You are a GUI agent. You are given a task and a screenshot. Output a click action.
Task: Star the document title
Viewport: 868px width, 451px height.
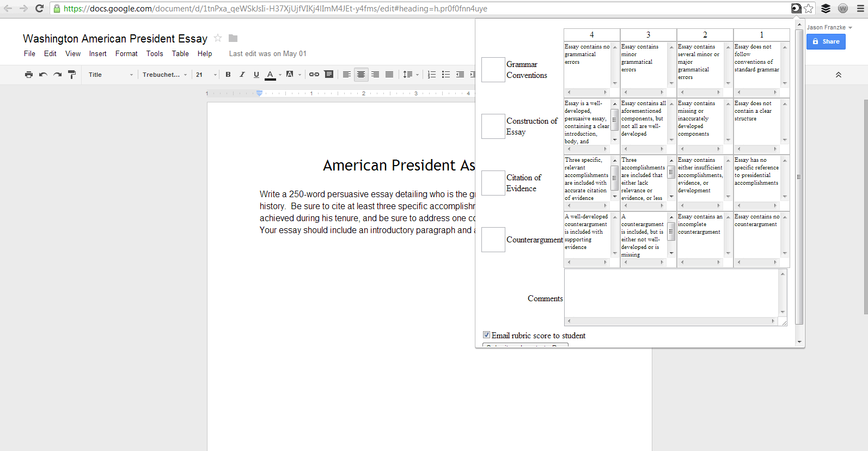click(218, 38)
